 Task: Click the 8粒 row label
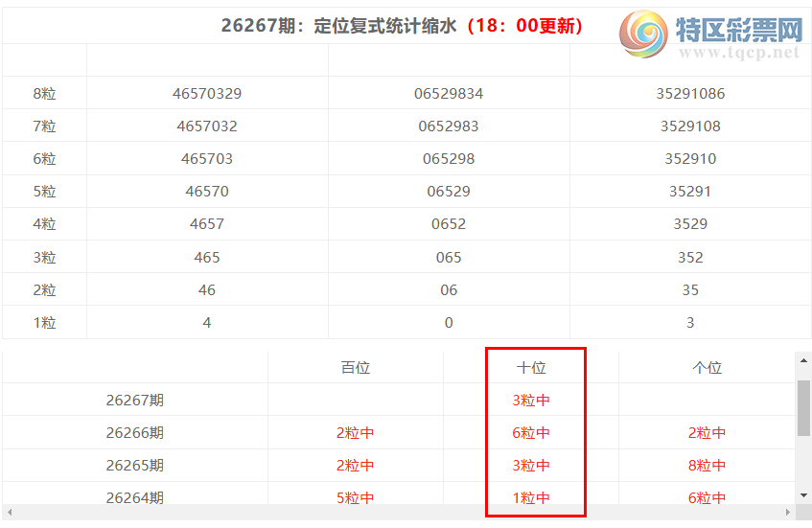44,94
